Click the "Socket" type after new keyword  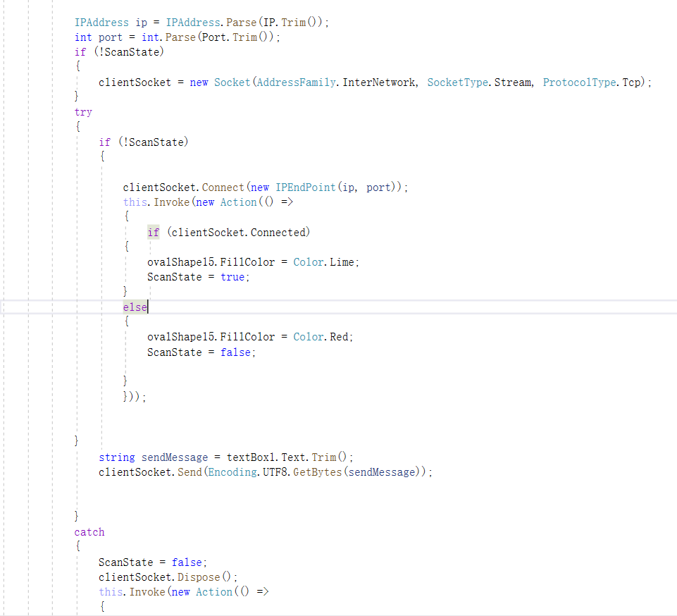click(x=232, y=82)
